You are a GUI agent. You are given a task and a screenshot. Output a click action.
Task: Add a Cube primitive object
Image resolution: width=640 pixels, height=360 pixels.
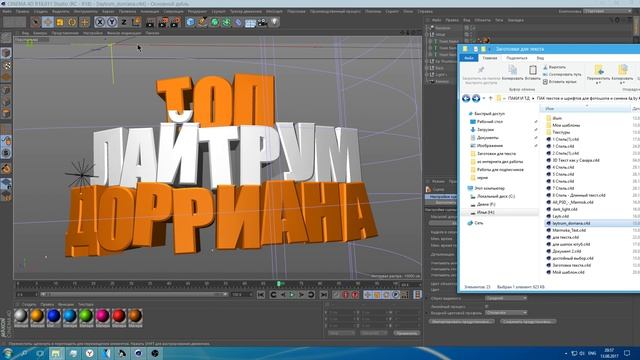[190, 22]
